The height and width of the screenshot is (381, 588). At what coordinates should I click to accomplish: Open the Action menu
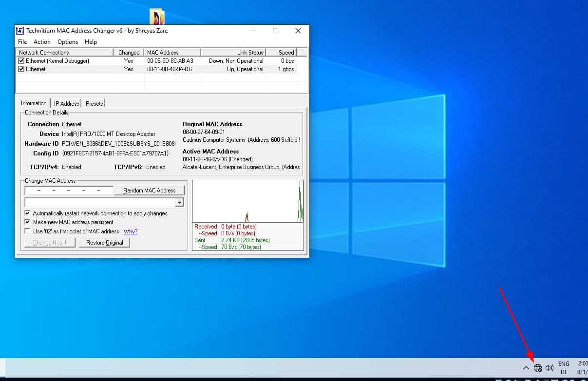click(x=42, y=42)
